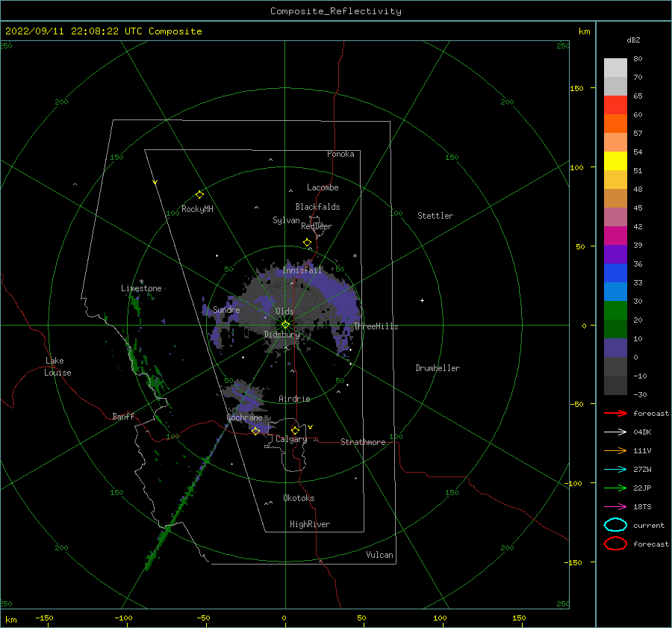Click the Lake Louise label
The image size is (672, 628).
click(57, 367)
